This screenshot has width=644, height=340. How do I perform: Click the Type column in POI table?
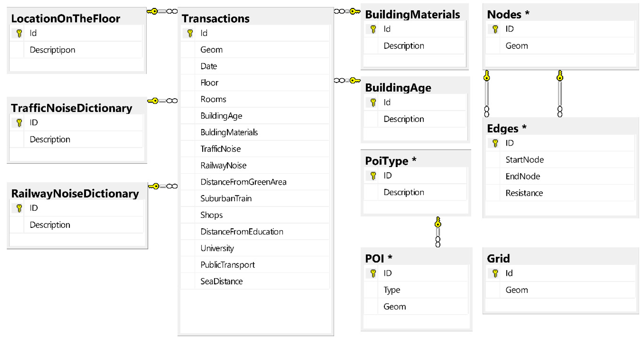pyautogui.click(x=392, y=290)
